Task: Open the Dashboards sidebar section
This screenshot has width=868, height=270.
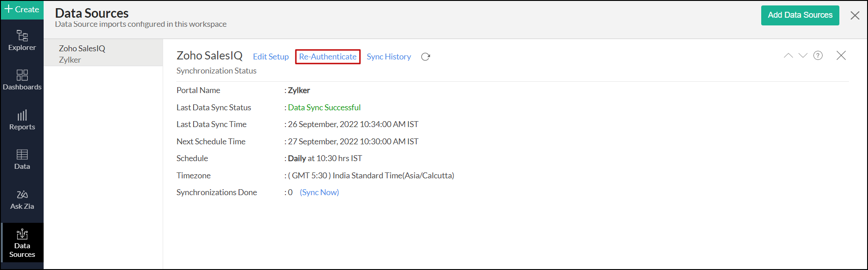Action: tap(22, 80)
